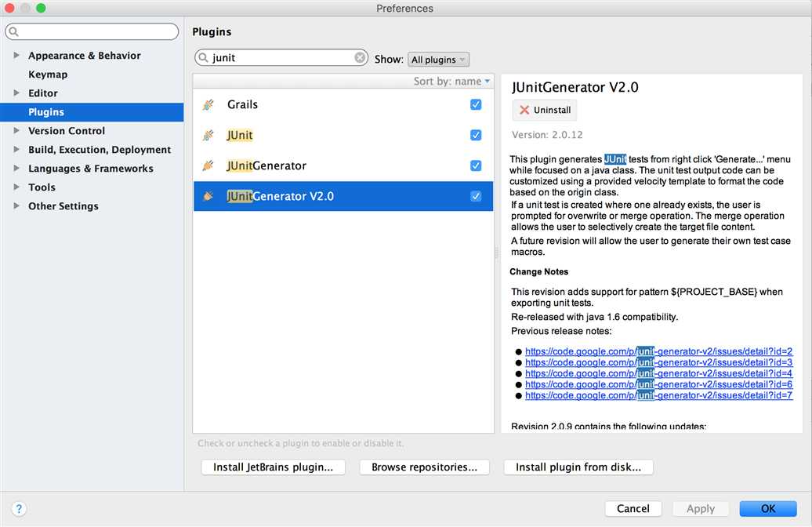
Task: Select Build, Execution, Deployment label
Action: [100, 150]
